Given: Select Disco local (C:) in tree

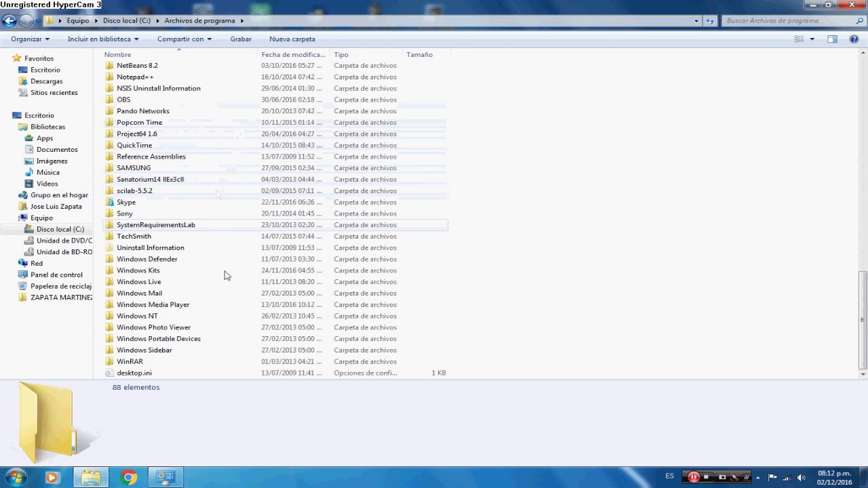Looking at the screenshot, I should (x=60, y=229).
